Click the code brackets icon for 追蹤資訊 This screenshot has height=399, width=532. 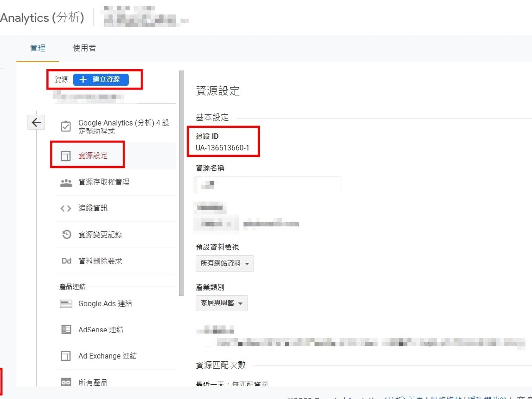66,208
